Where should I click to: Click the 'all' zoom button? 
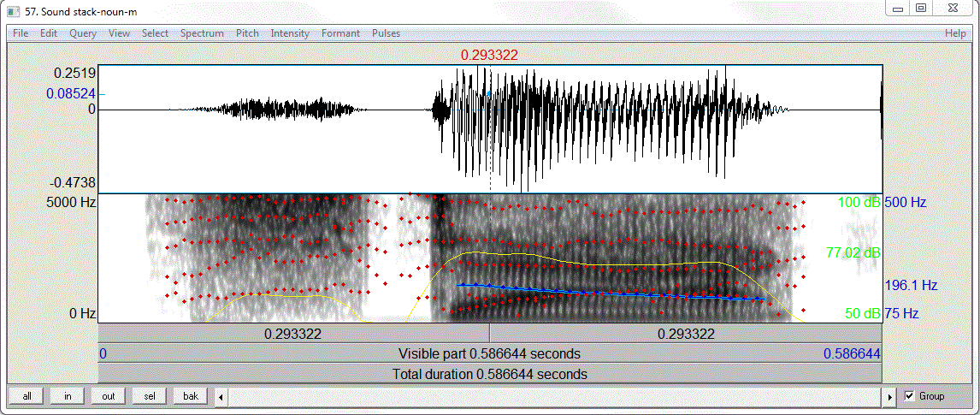[x=27, y=395]
